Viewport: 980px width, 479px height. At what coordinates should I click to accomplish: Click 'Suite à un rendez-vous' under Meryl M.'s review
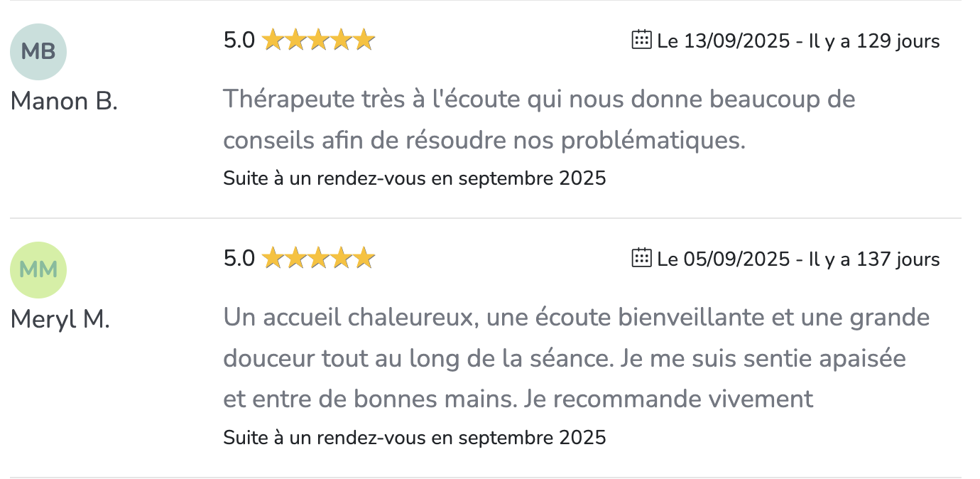click(414, 437)
